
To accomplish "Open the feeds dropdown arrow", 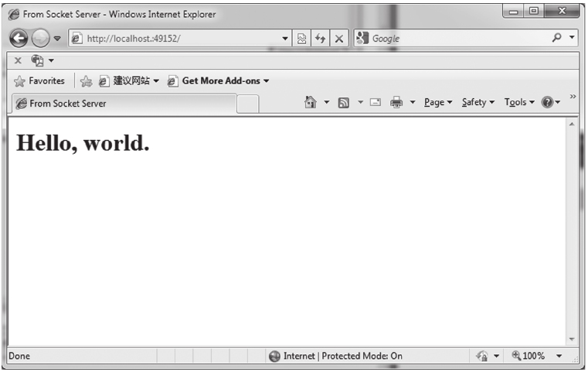I will [360, 102].
